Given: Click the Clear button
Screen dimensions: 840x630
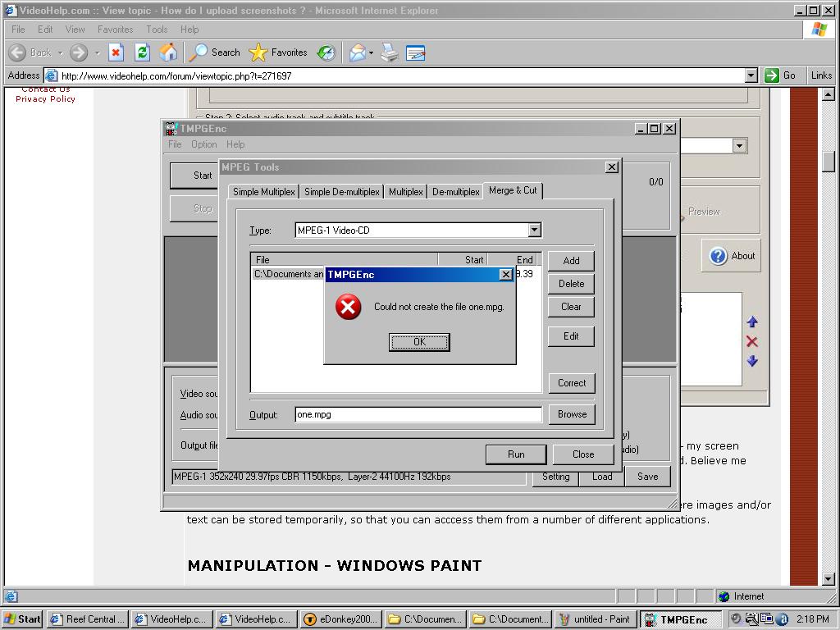Looking at the screenshot, I should tap(571, 307).
